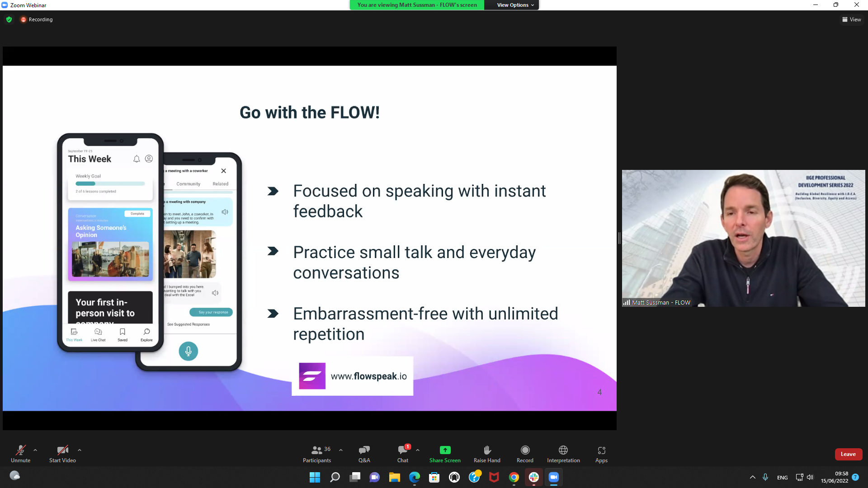Click the Get Help taskbar icon
The width and height of the screenshot is (868, 488).
pos(474,477)
